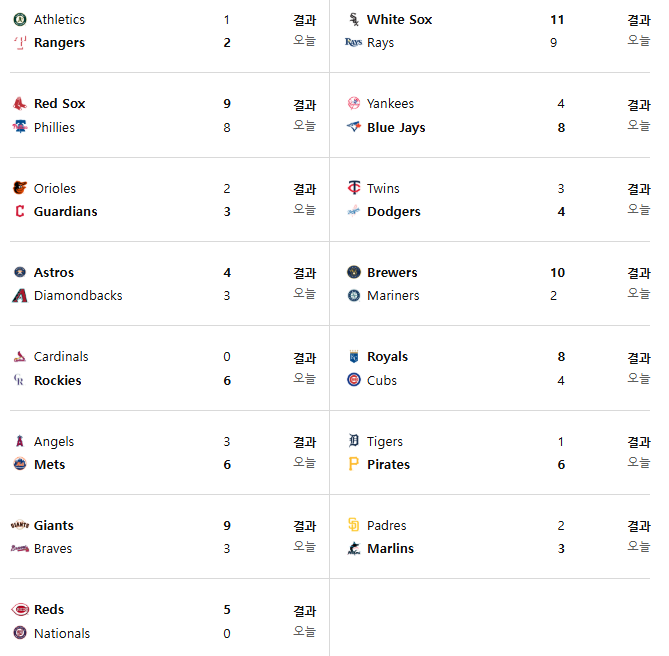Image resolution: width=669 pixels, height=656 pixels.
Task: Click the Guardians C logo
Action: click(20, 211)
